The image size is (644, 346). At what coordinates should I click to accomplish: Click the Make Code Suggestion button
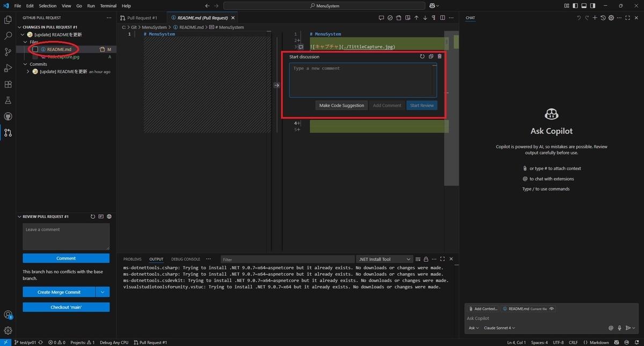341,106
